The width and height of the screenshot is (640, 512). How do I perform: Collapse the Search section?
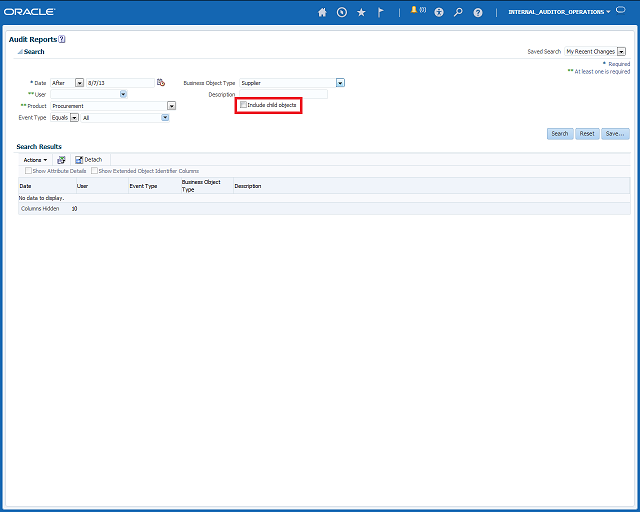[x=20, y=52]
